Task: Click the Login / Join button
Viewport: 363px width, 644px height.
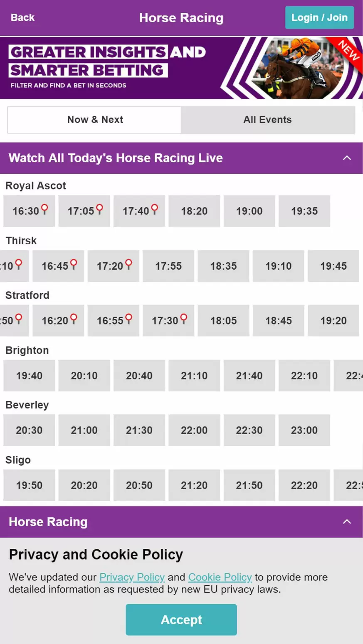Action: click(x=319, y=17)
